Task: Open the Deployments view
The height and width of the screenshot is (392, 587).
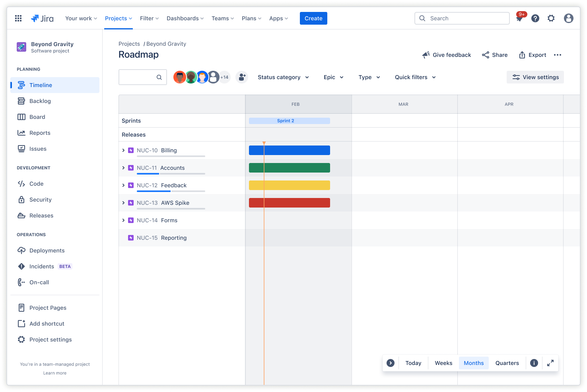Action: (x=21, y=250)
